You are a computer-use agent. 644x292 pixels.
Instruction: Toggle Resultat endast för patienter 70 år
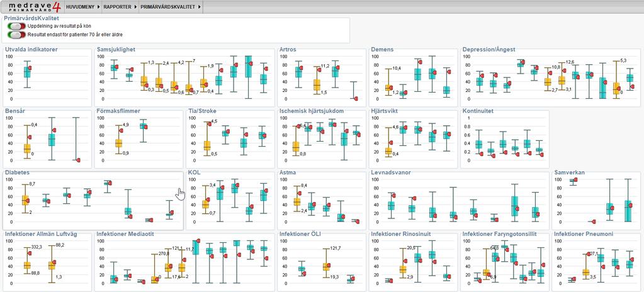click(x=16, y=35)
